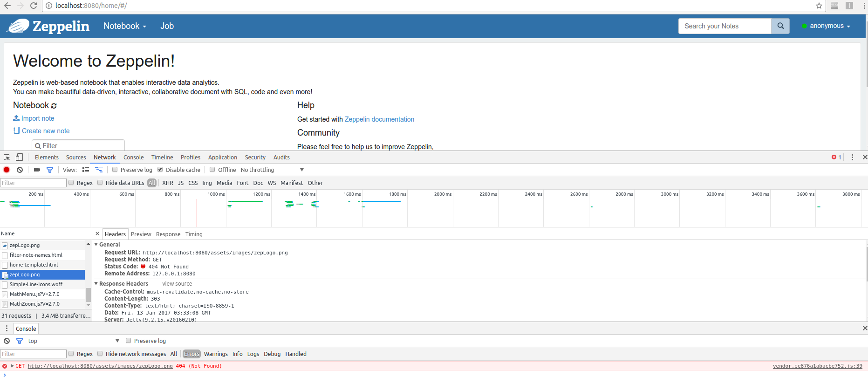Open console drawer three-dot menu
Viewport: 868px width, 377px height.
[x=7, y=329]
